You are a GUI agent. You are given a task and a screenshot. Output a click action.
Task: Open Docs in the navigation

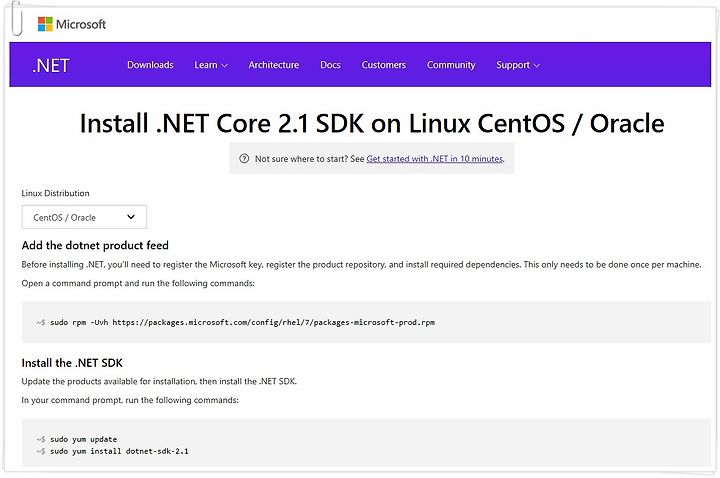330,65
